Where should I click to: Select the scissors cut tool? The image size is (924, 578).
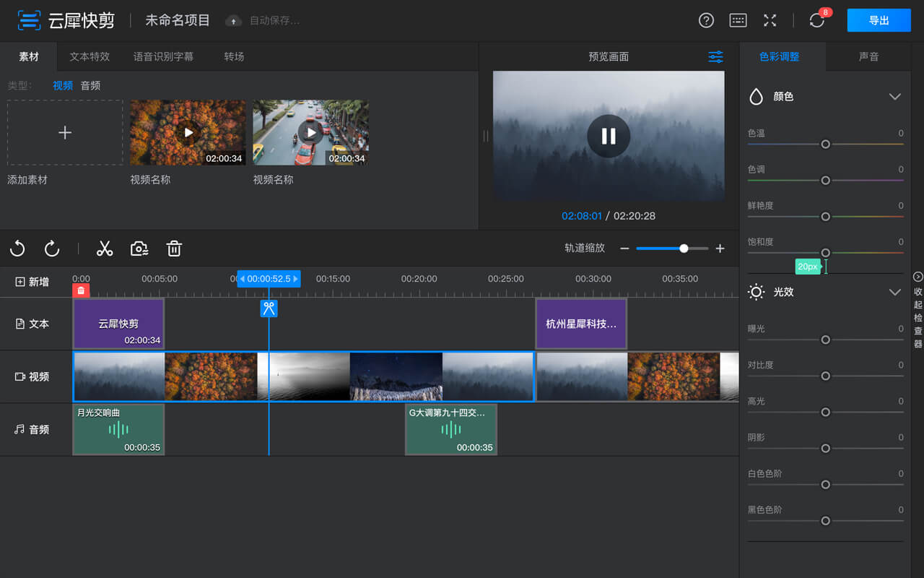coord(105,249)
